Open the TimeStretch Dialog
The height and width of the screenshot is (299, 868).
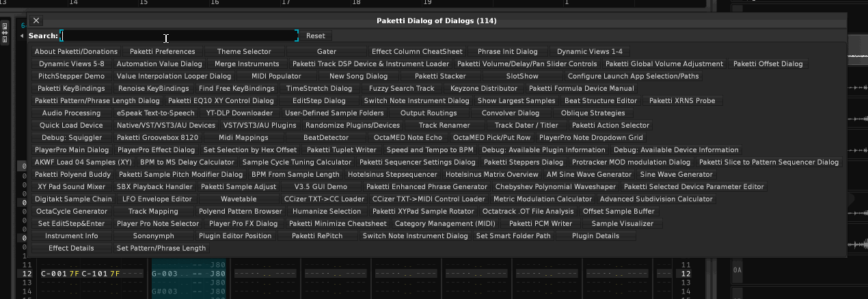(x=319, y=89)
